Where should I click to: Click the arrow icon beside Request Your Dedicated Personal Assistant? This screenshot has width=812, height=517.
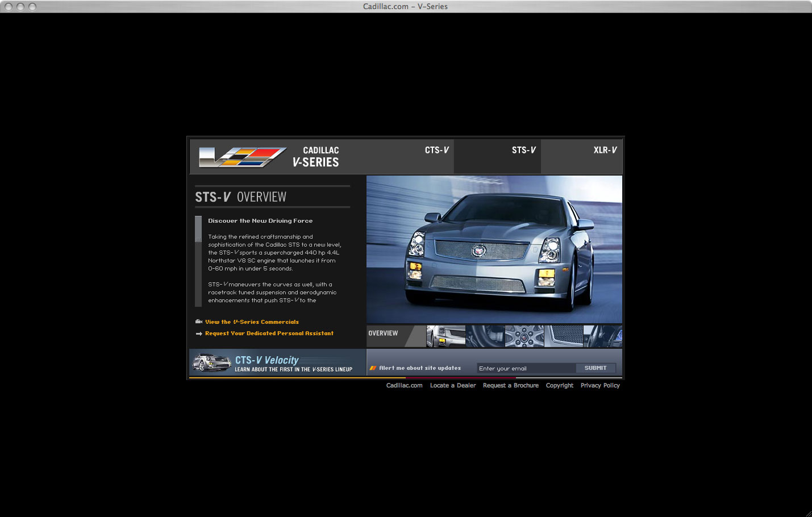point(199,333)
